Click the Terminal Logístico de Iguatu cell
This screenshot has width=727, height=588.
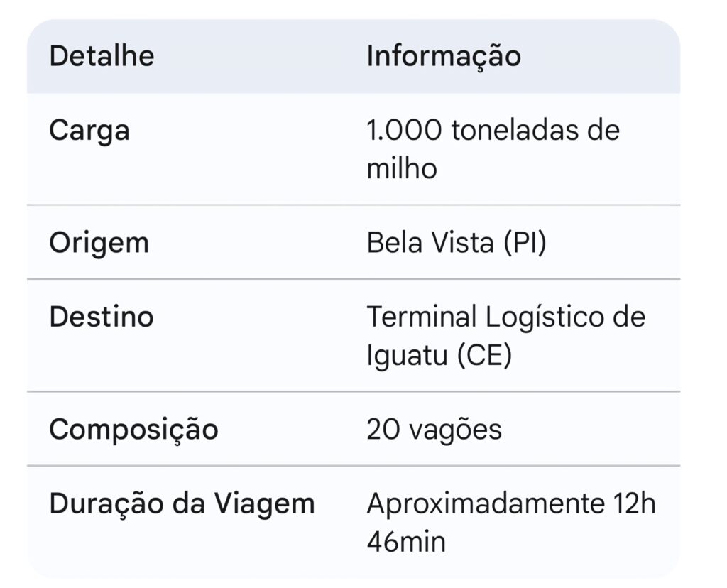coord(505,335)
